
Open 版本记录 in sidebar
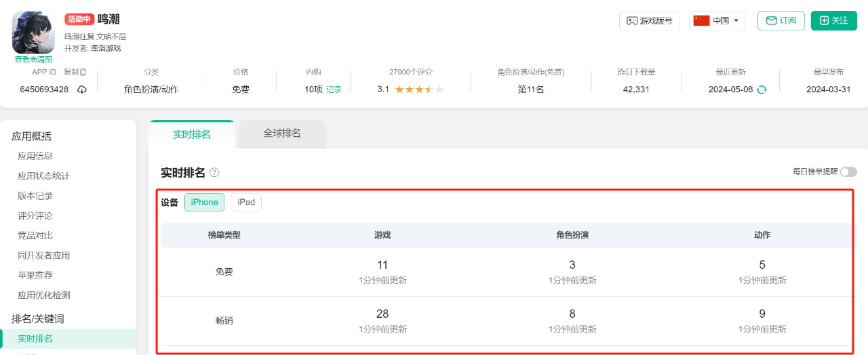35,196
